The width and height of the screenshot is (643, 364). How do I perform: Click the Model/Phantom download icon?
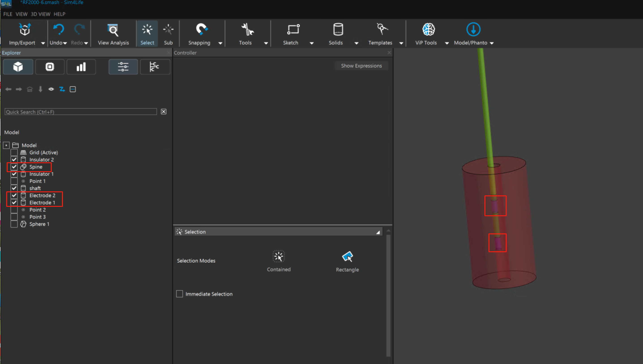473,30
